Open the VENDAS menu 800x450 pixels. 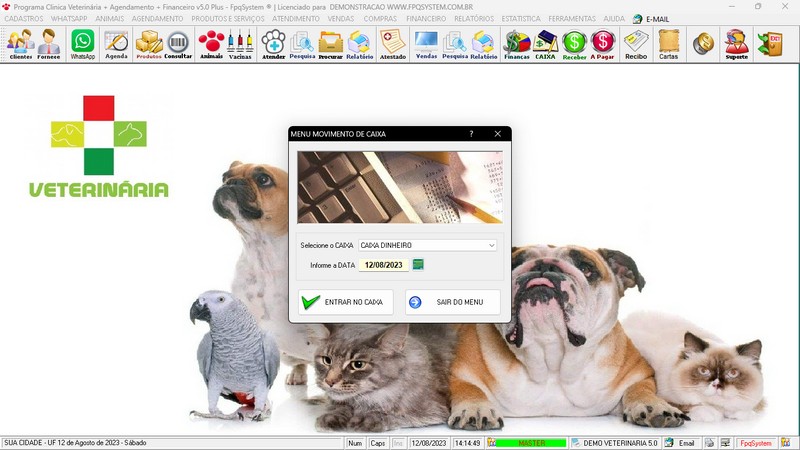341,19
